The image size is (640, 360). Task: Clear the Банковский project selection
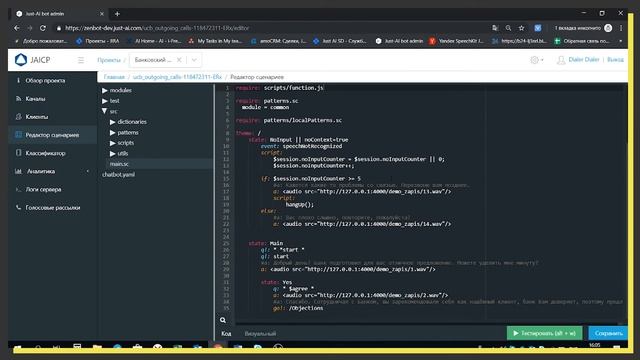179,60
